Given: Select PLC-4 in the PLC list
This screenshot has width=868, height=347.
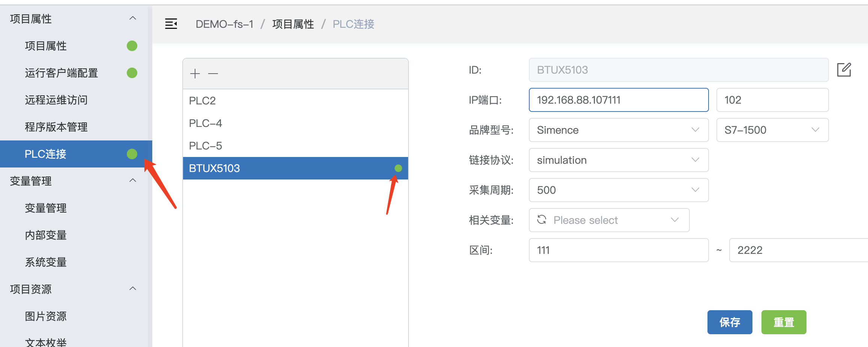Looking at the screenshot, I should [x=206, y=123].
